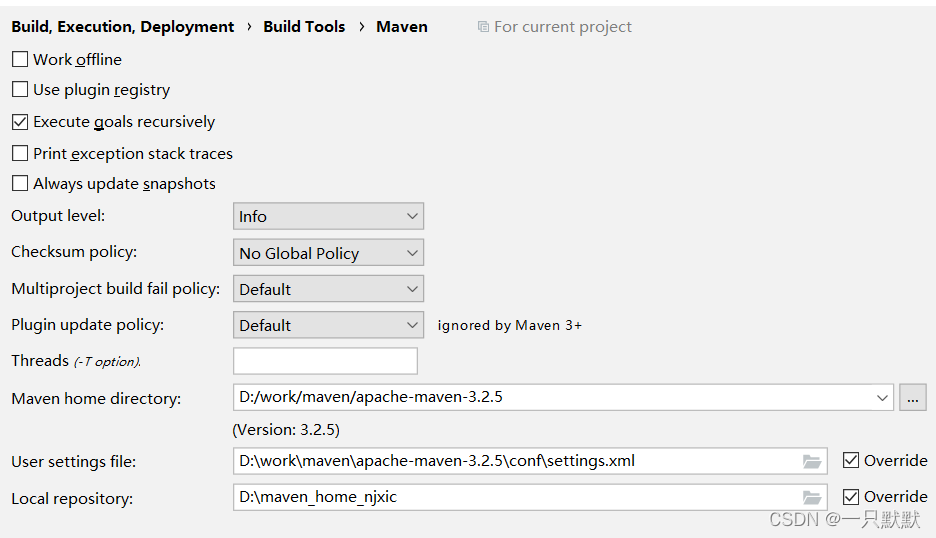Image resolution: width=936 pixels, height=538 pixels.
Task: Go to Build Tools breadcrumb
Action: pyautogui.click(x=304, y=27)
